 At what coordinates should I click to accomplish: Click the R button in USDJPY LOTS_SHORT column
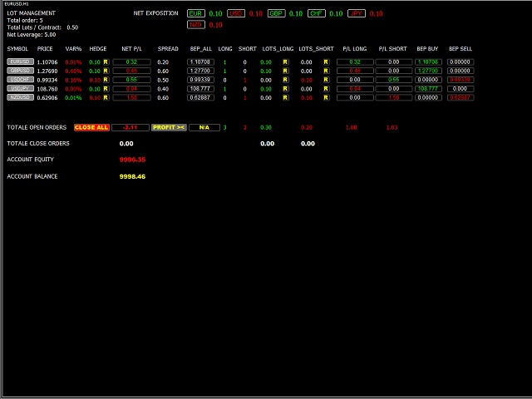point(326,89)
